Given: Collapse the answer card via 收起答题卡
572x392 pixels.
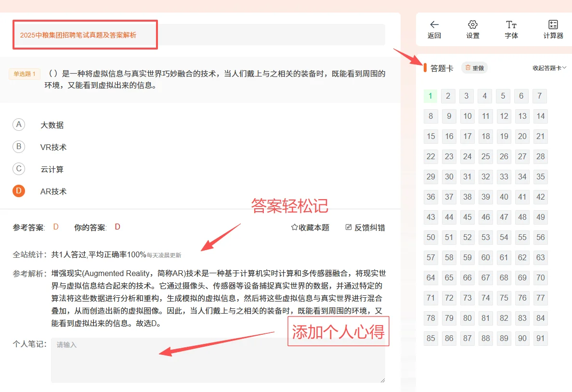Looking at the screenshot, I should click(549, 68).
